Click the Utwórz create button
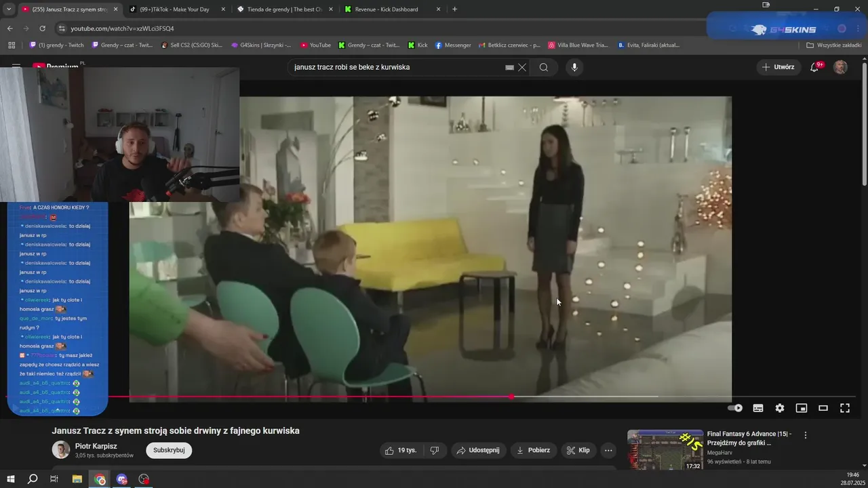 click(x=778, y=67)
